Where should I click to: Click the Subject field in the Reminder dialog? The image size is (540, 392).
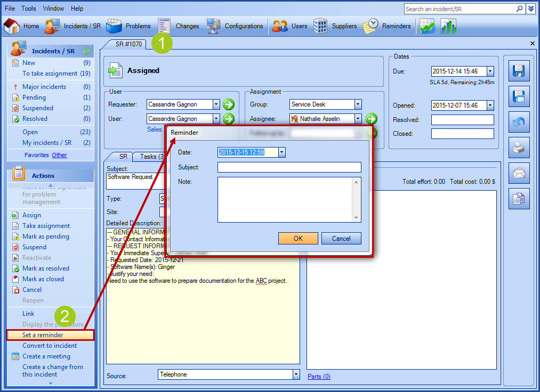point(288,168)
